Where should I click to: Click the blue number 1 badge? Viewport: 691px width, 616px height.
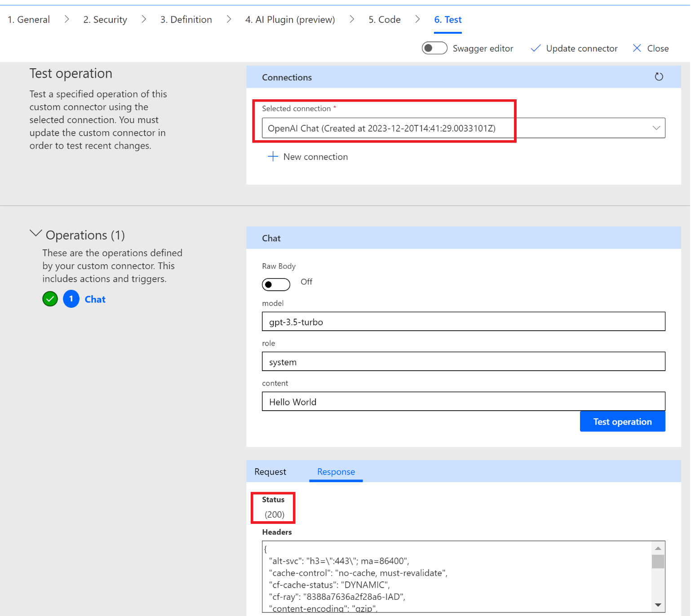pos(71,299)
